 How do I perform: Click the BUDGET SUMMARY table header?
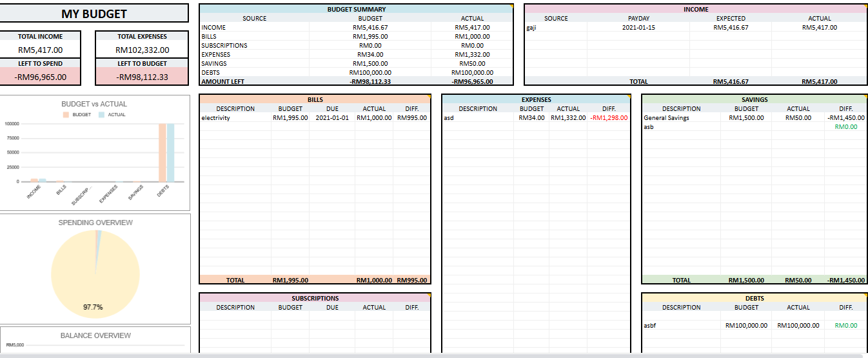(x=357, y=10)
